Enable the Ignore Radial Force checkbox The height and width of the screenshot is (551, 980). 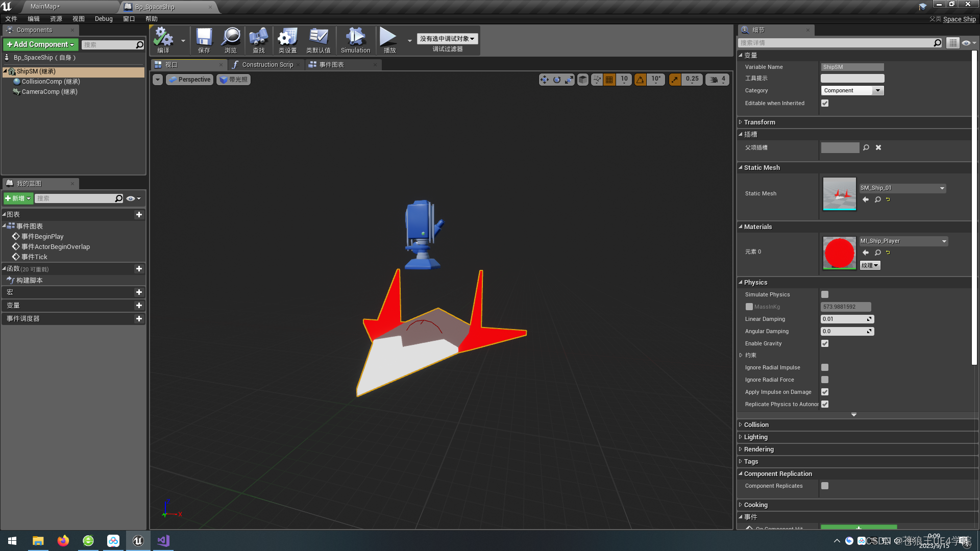[825, 380]
